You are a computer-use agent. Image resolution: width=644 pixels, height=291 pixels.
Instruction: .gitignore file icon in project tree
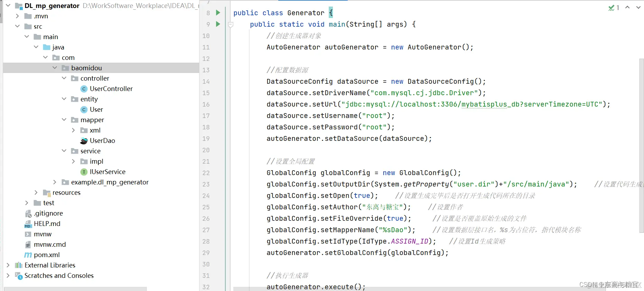(28, 213)
